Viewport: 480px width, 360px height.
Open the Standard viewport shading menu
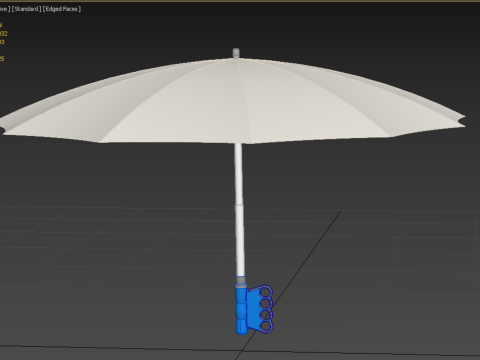[x=26, y=9]
